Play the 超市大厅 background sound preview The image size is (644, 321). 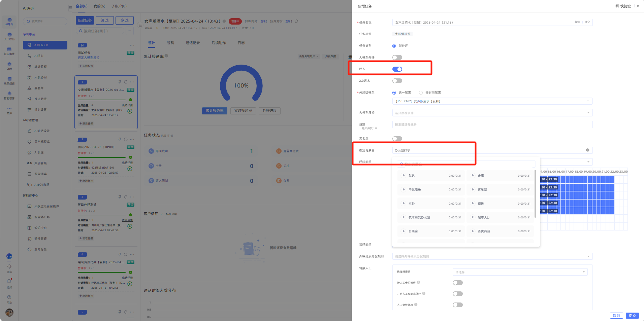click(473, 217)
